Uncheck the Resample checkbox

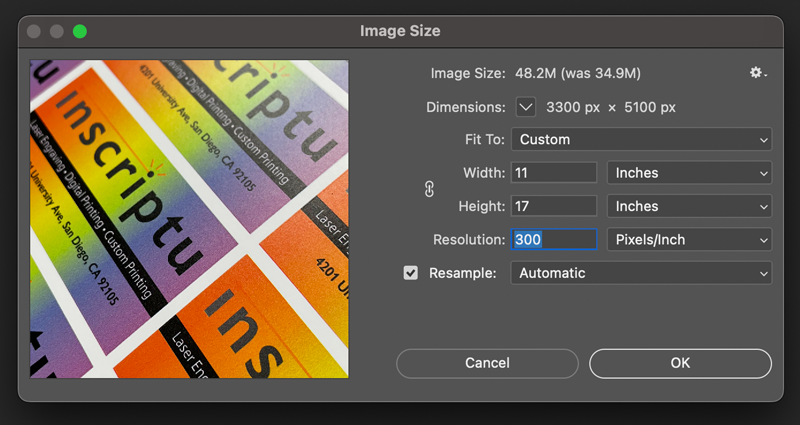pyautogui.click(x=411, y=273)
